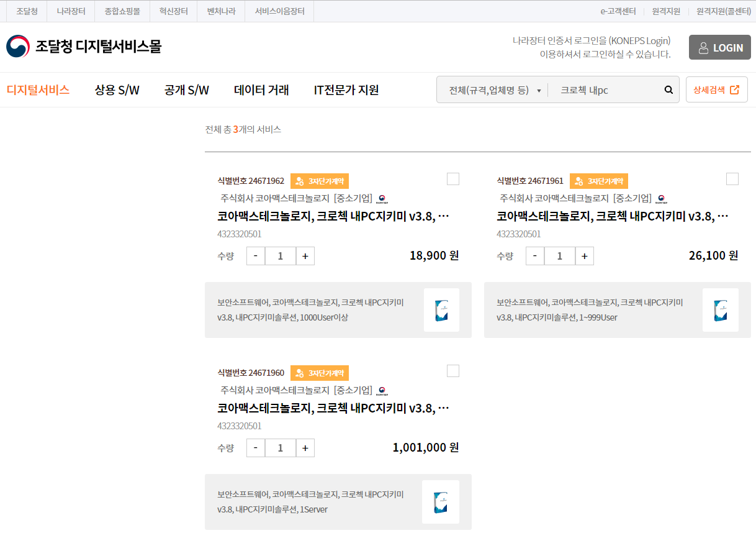Click the search magnifier icon

(668, 90)
